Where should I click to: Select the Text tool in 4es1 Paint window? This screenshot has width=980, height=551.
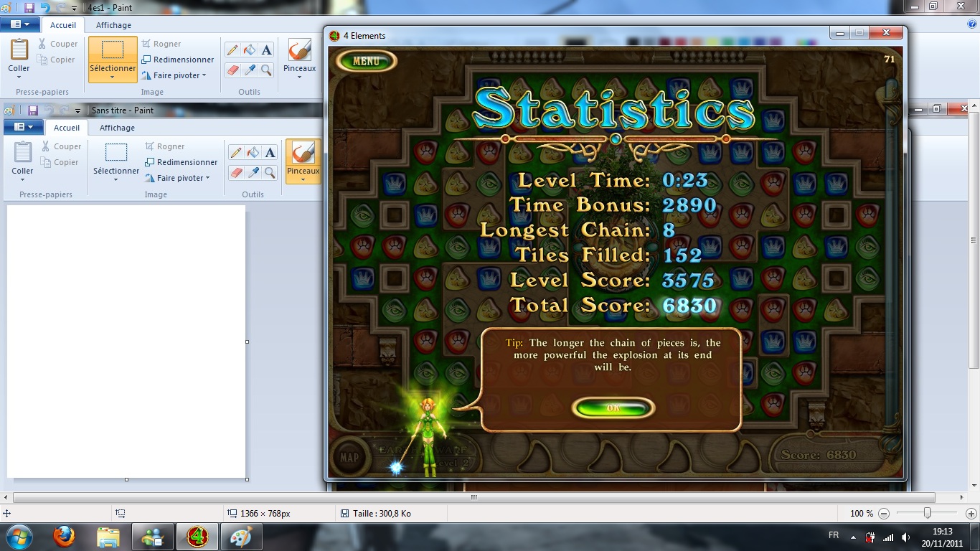pyautogui.click(x=266, y=50)
